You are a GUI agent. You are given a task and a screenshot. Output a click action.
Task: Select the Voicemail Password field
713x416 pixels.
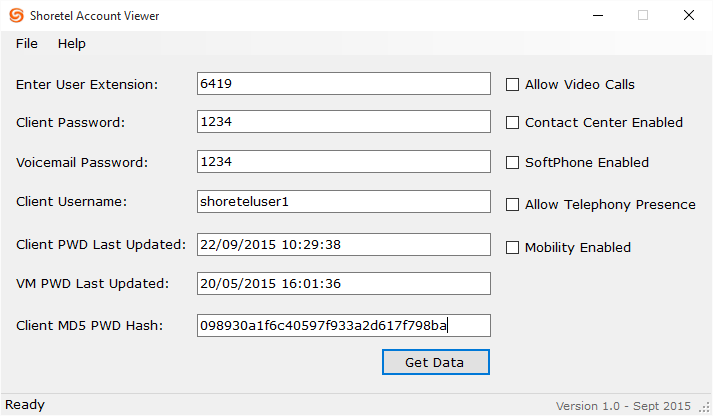(x=344, y=161)
